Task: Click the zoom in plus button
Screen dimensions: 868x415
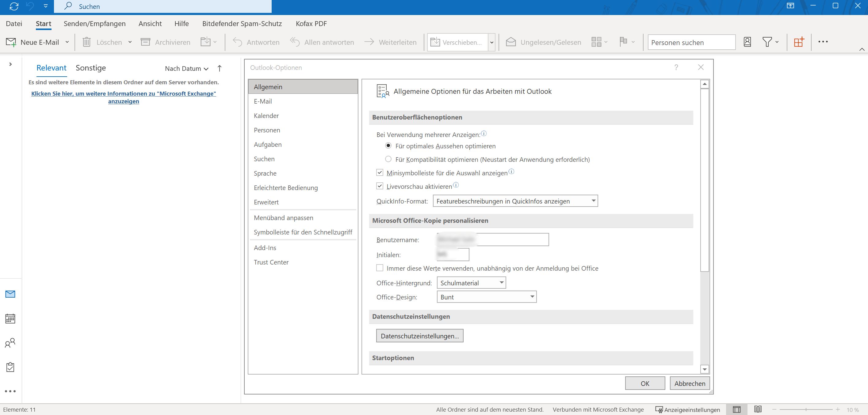Action: click(838, 409)
